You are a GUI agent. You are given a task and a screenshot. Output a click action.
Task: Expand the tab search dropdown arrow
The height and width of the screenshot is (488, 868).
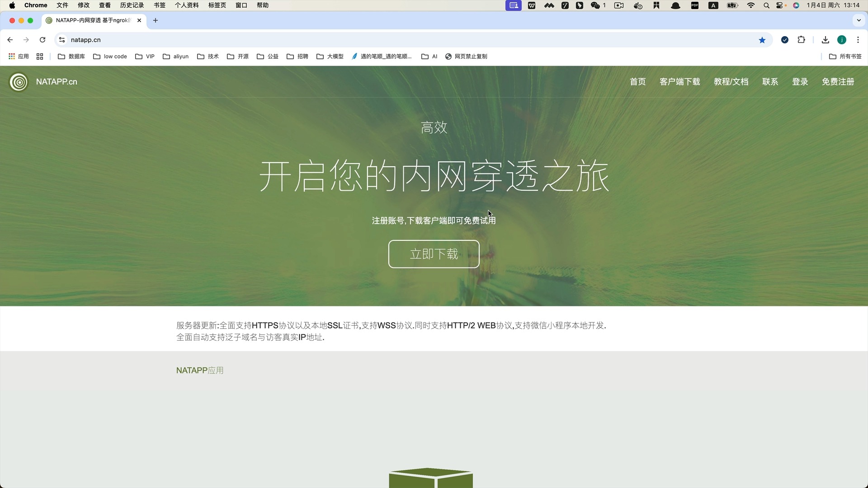pyautogui.click(x=859, y=20)
